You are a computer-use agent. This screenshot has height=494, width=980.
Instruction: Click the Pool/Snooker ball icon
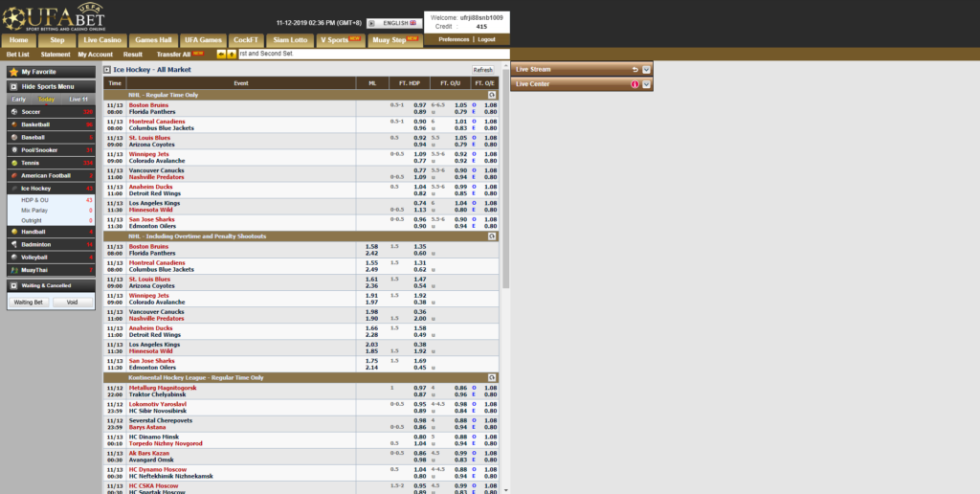14,150
